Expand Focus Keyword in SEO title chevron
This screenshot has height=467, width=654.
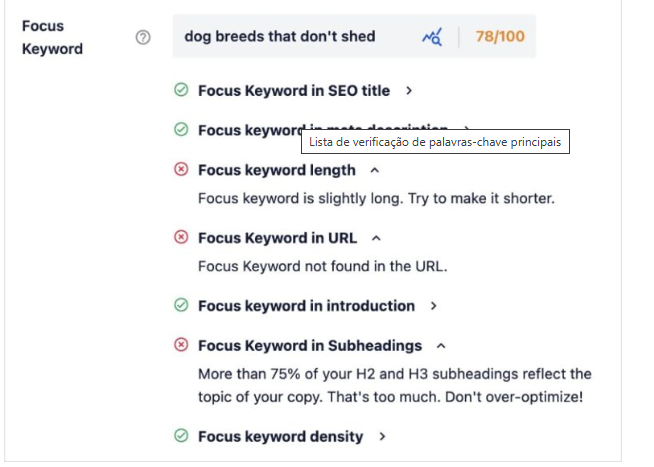409,91
